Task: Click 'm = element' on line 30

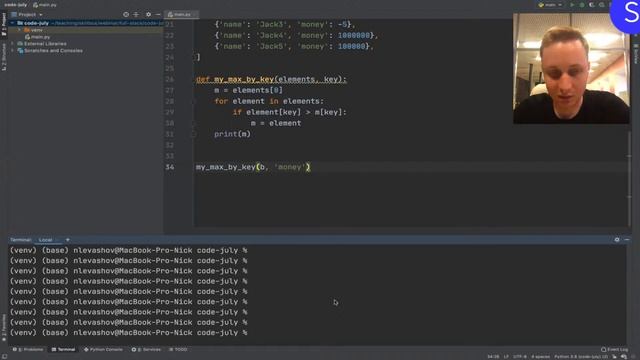Action: [x=276, y=123]
